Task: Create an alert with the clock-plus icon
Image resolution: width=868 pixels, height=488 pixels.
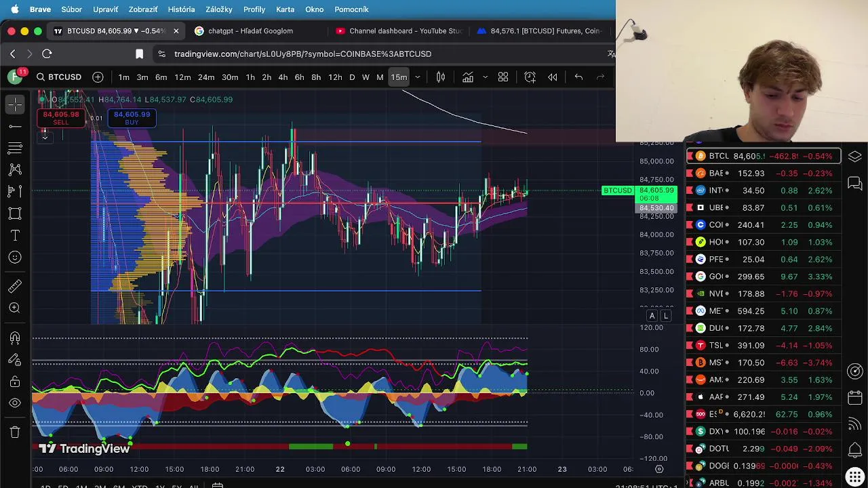Action: click(x=530, y=77)
